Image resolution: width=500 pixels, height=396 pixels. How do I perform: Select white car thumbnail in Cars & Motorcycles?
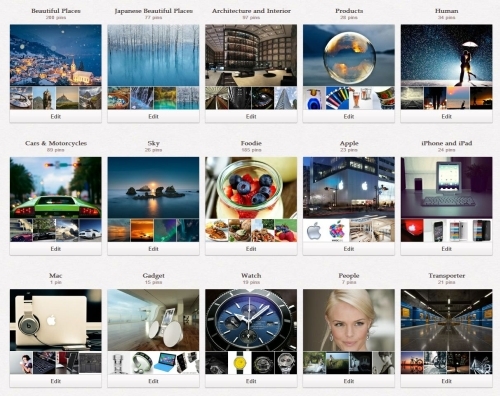click(x=90, y=230)
